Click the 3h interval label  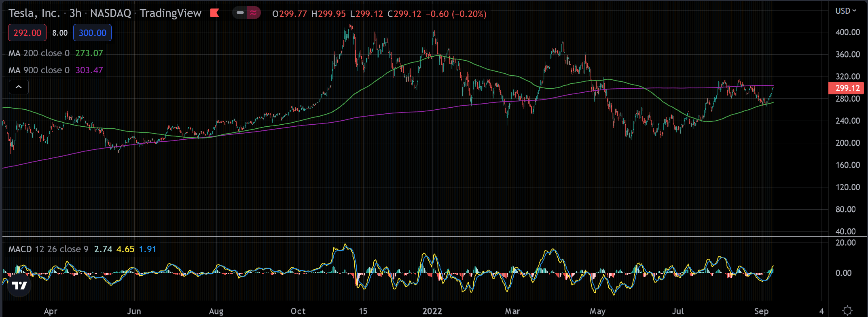(75, 13)
